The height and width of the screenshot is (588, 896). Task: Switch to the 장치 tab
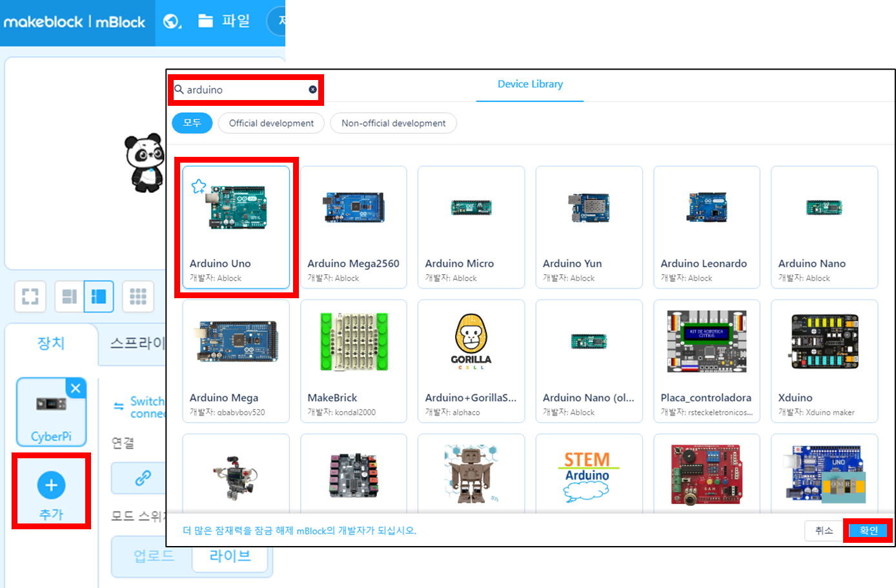[x=51, y=343]
